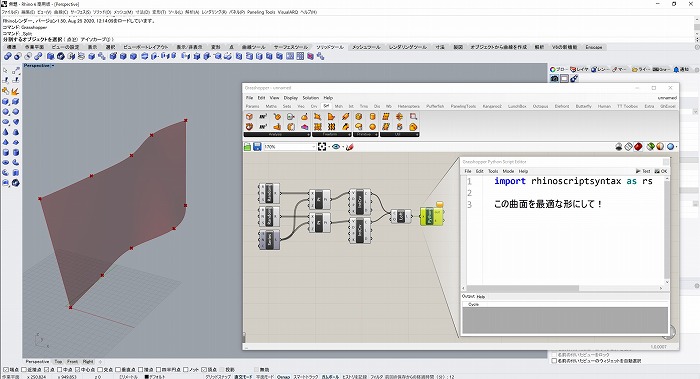The image size is (700, 379).
Task: Save the Grasshopper document with the floppy icon
Action: click(257, 146)
